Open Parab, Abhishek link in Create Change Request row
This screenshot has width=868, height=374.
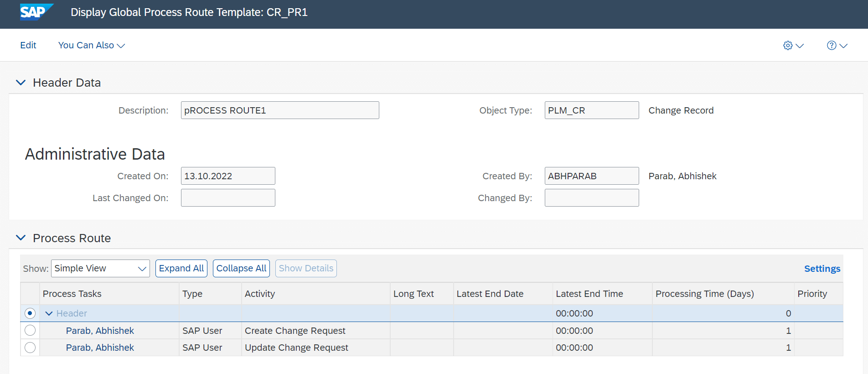pyautogui.click(x=100, y=331)
